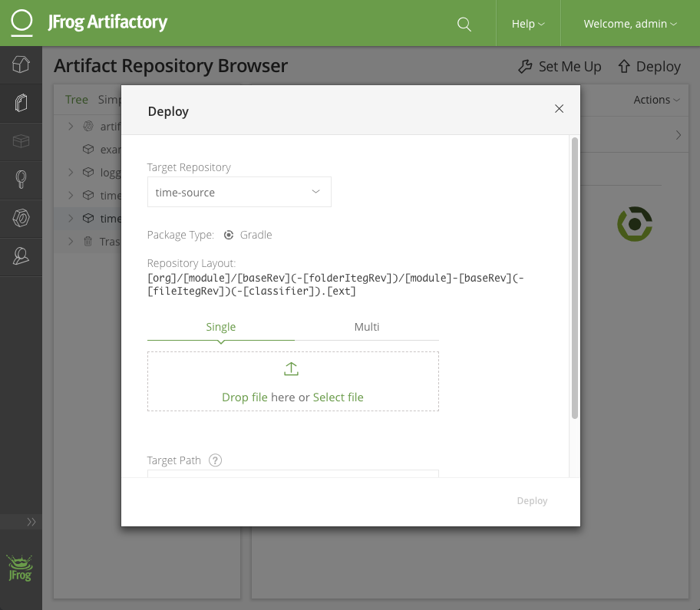Open the Artifacts sidebar icon
Screen dimensions: 700x610
[21, 103]
